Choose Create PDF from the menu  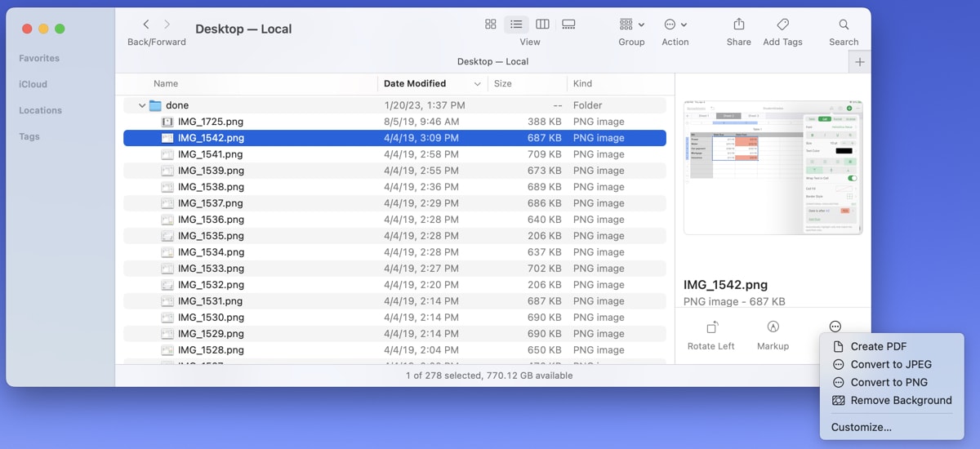point(878,347)
